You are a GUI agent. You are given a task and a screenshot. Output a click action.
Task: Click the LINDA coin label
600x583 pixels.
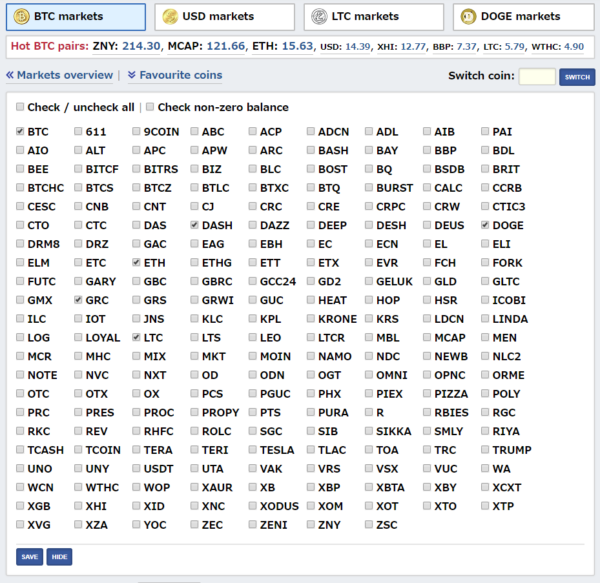tap(510, 319)
